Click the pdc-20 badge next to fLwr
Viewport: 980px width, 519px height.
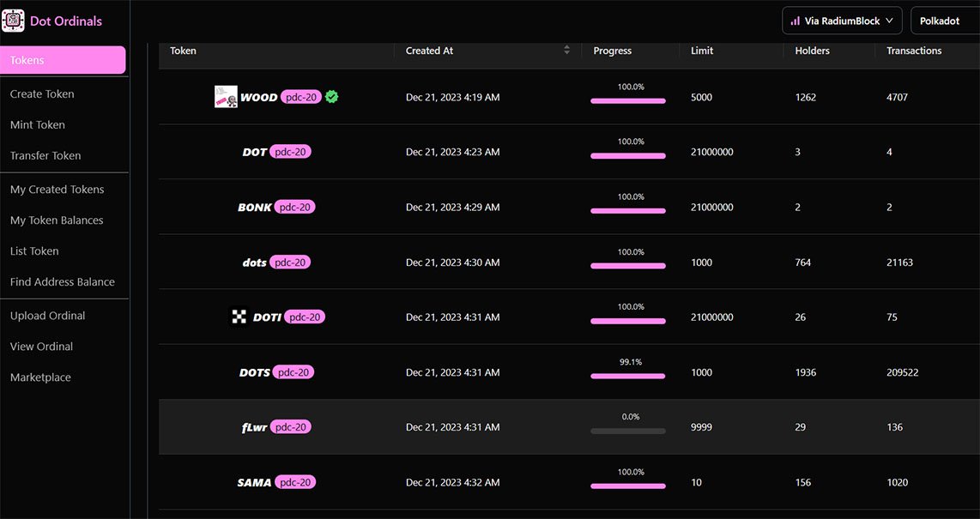click(291, 427)
